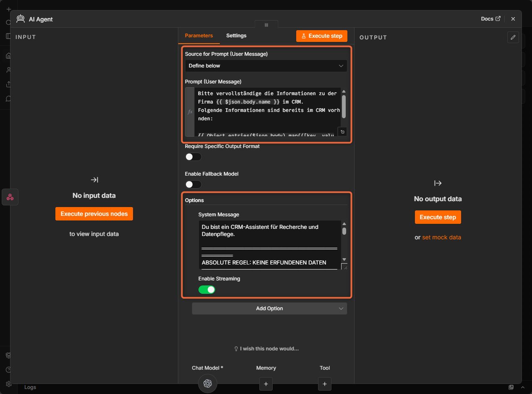The width and height of the screenshot is (532, 394).
Task: Click the System Message resize grip
Action: tap(344, 266)
